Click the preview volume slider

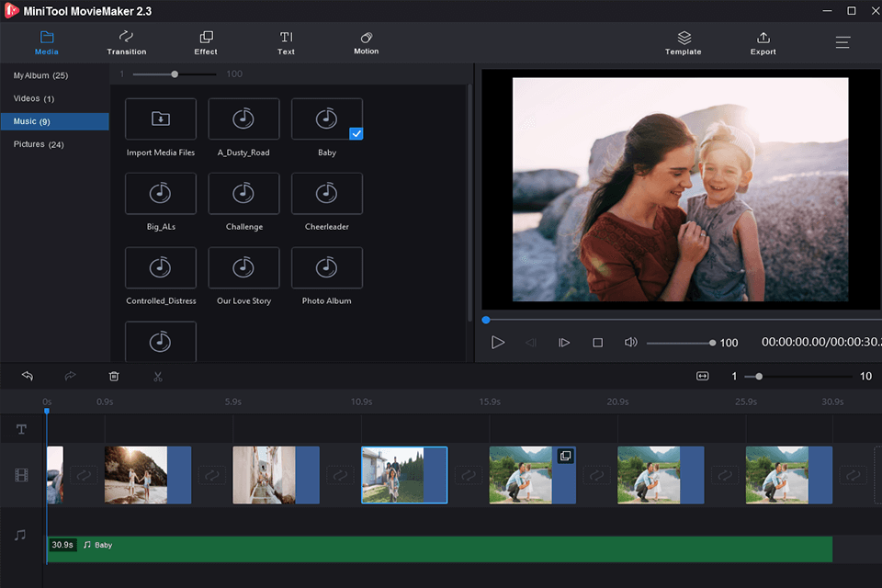tap(680, 343)
